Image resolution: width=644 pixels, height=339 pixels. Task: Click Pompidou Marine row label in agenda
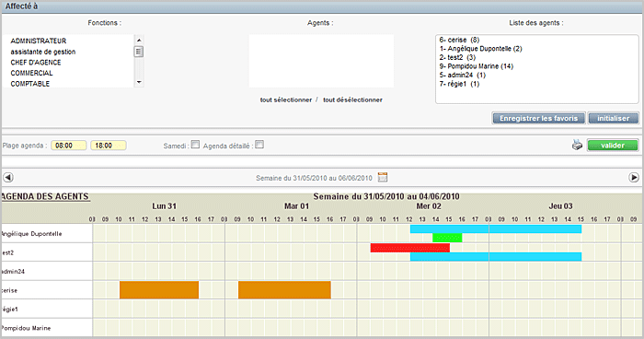[x=26, y=328]
